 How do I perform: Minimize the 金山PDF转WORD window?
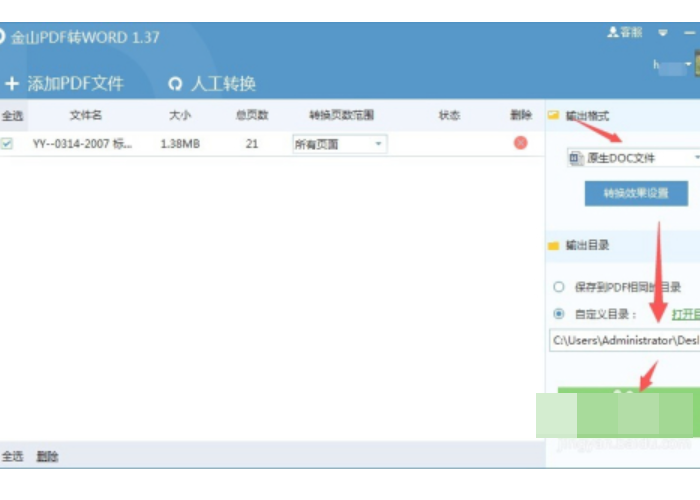coord(690,33)
